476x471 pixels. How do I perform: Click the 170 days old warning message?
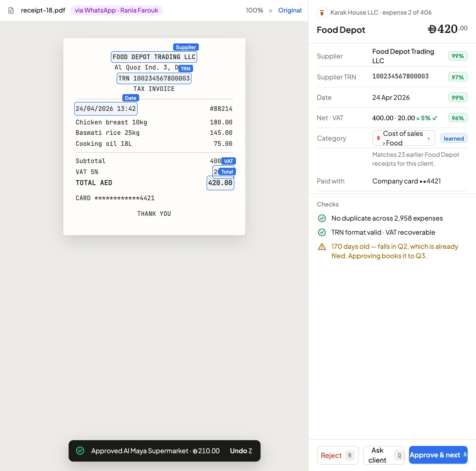[395, 251]
